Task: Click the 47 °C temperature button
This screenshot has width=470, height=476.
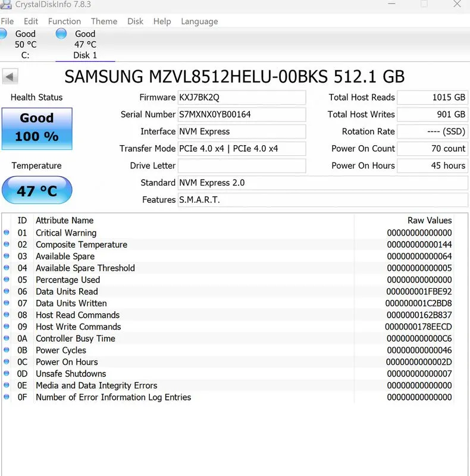Action: point(37,190)
